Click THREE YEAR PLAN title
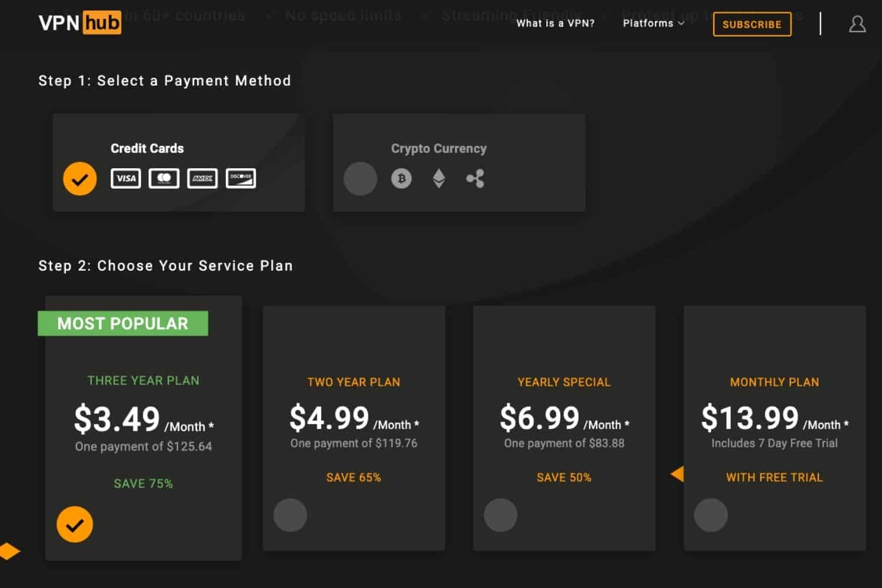This screenshot has width=882, height=588. point(143,380)
